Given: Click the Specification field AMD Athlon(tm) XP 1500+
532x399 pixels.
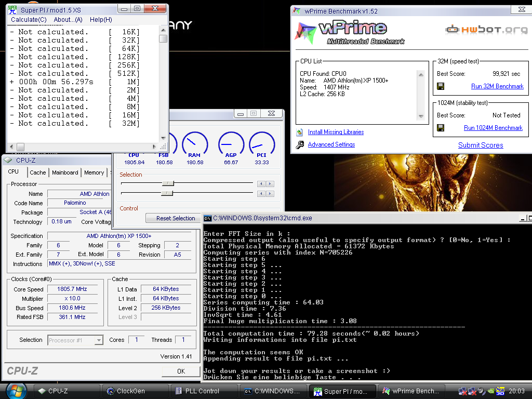Looking at the screenshot, I should [119, 236].
